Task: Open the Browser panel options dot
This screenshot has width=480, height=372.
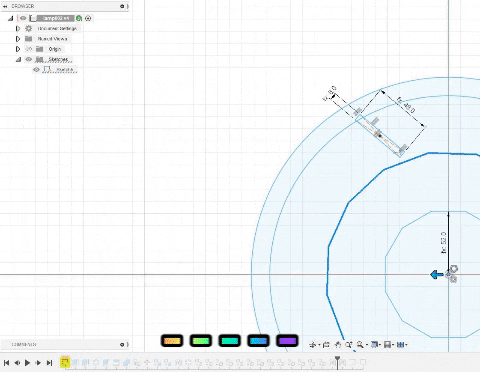Action: point(122,6)
